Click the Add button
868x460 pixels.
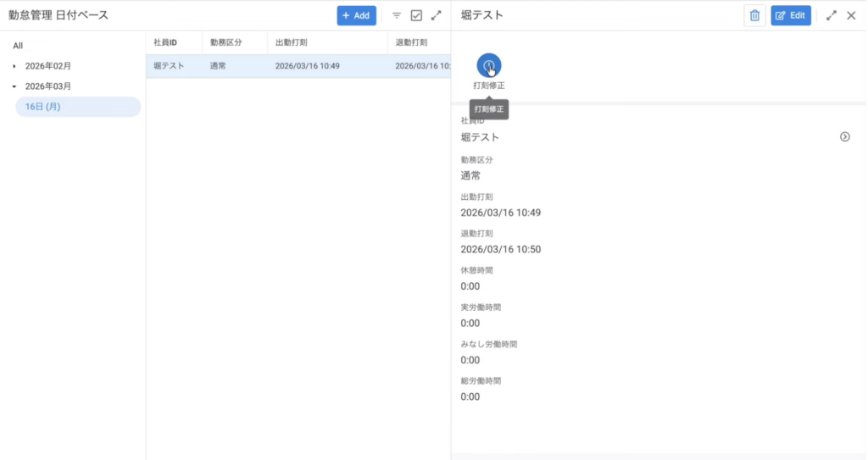coord(356,15)
